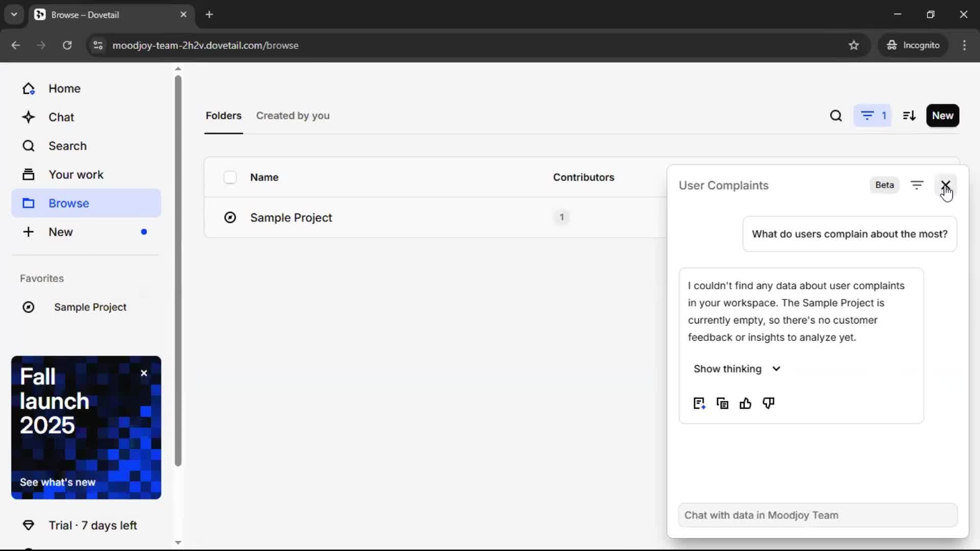Open the chat filter options icon

pyautogui.click(x=917, y=185)
